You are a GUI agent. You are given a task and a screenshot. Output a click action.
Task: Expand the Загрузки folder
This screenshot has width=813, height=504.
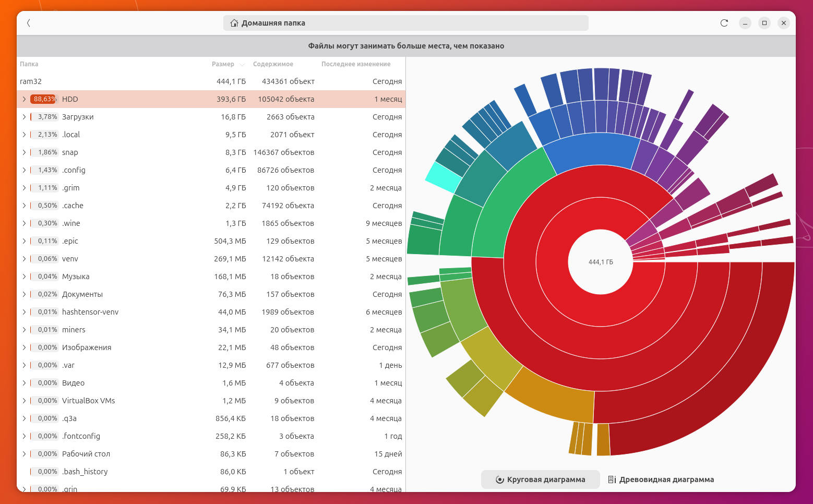[24, 117]
